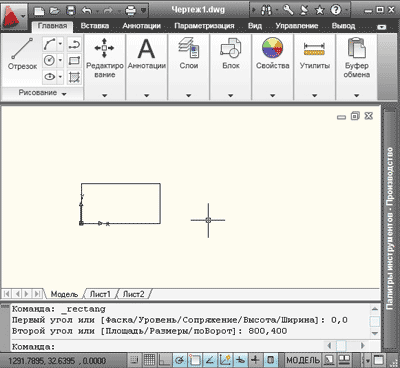Switch to the Вставка ribbon tab
Viewport: 400px width, 368px height.
tap(94, 26)
